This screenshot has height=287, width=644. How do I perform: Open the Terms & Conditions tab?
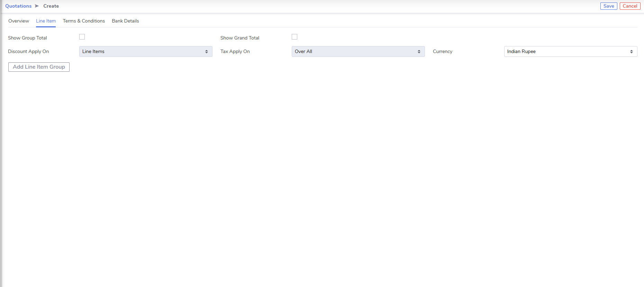pos(84,21)
